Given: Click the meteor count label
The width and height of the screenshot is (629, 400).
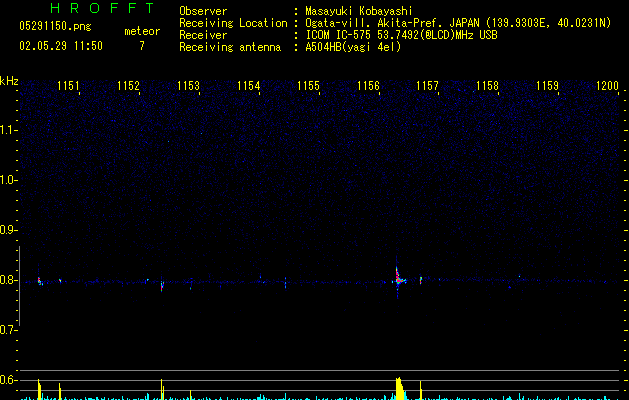Looking at the screenshot, I should point(142,31).
